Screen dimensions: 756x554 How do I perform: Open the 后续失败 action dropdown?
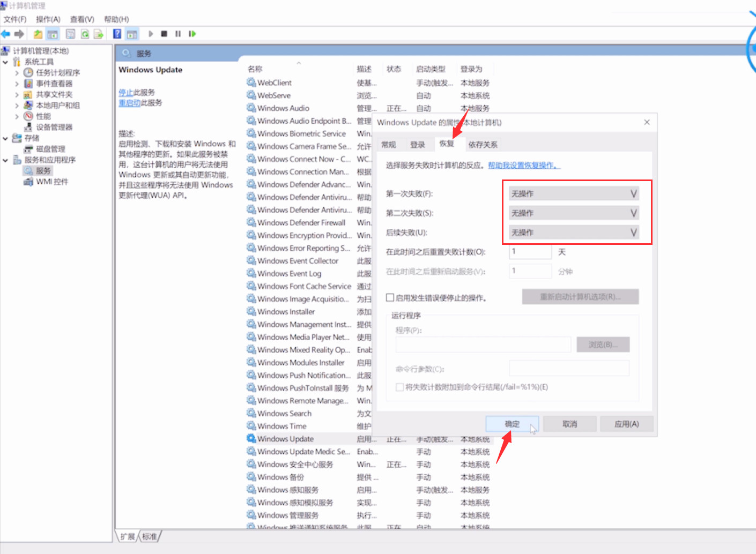[x=573, y=232]
